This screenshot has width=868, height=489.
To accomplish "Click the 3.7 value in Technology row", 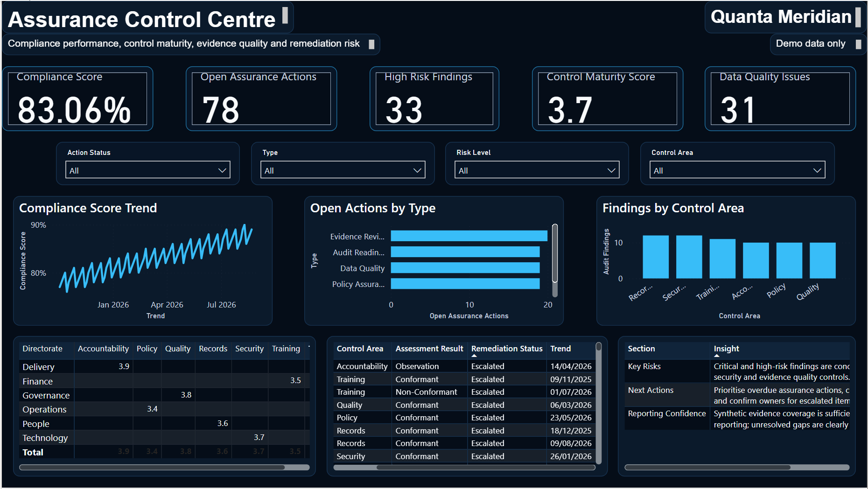I will tap(259, 437).
